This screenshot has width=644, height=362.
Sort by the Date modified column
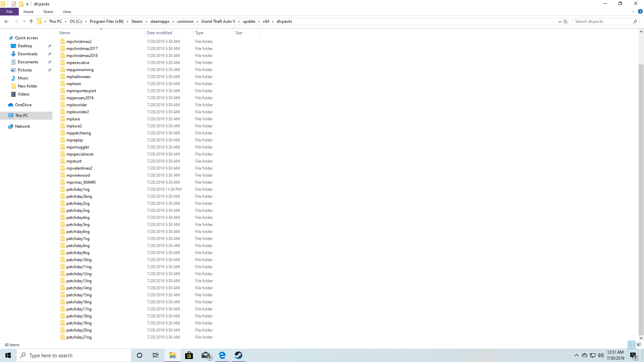[x=169, y=33]
